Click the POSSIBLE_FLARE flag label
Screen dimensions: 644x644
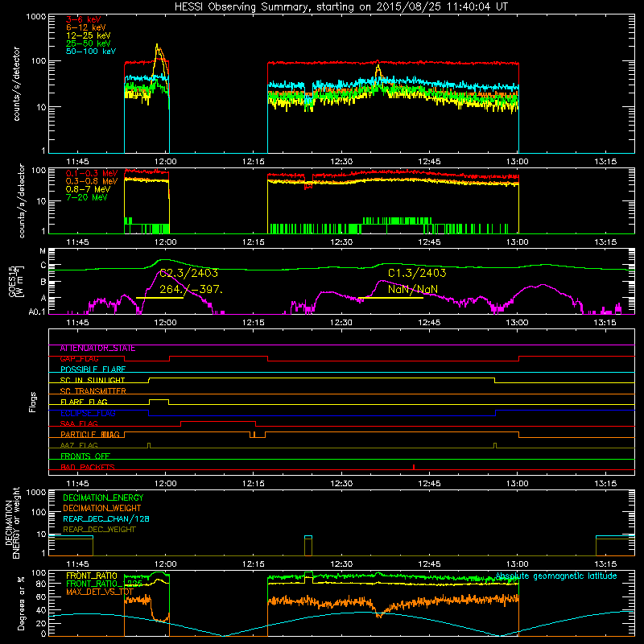tap(93, 369)
